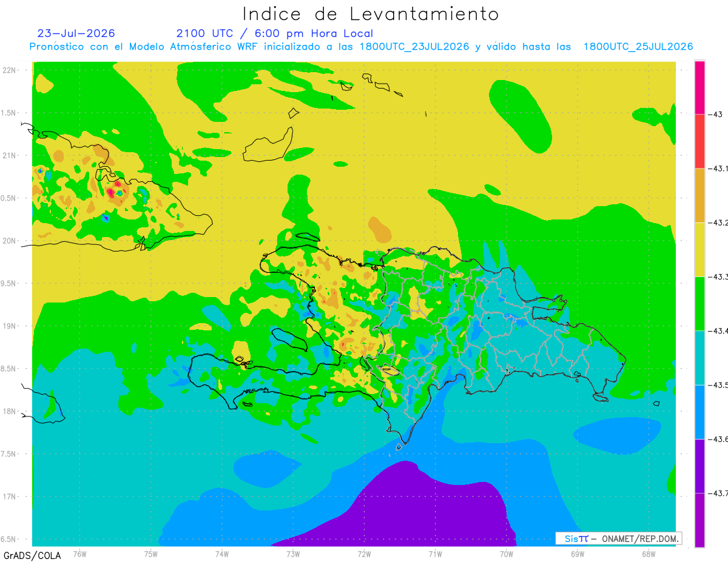The width and height of the screenshot is (728, 562).
Task: Click the '-43.7' legend value
Action: (x=718, y=493)
